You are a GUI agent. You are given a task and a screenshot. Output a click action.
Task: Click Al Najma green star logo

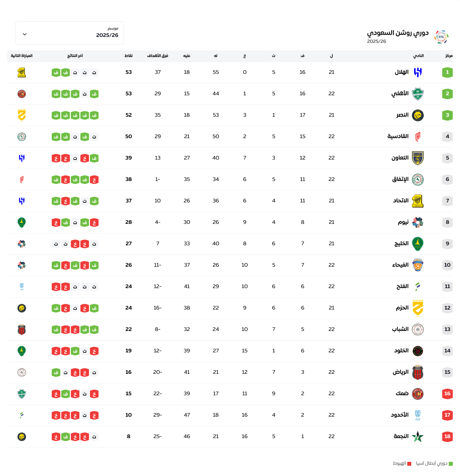tap(417, 437)
